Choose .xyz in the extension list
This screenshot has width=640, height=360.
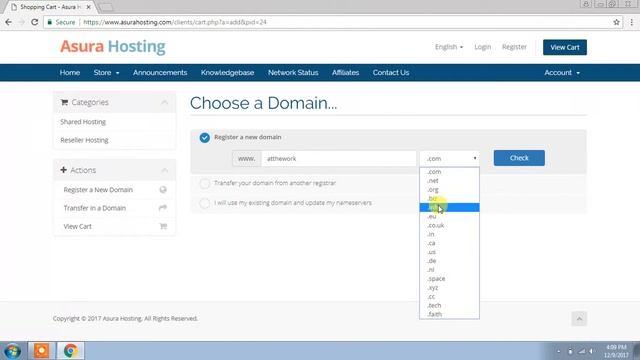449,288
